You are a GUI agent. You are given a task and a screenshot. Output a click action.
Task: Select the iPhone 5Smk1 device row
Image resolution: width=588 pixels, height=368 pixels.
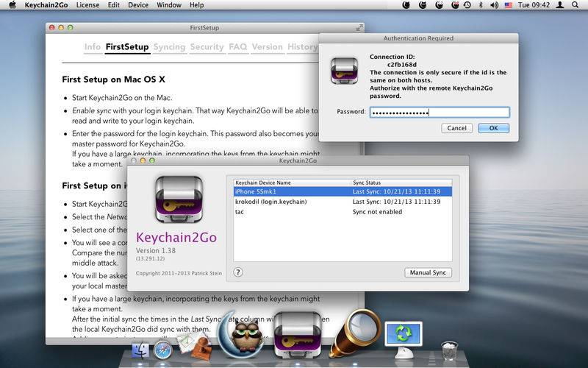(343, 191)
